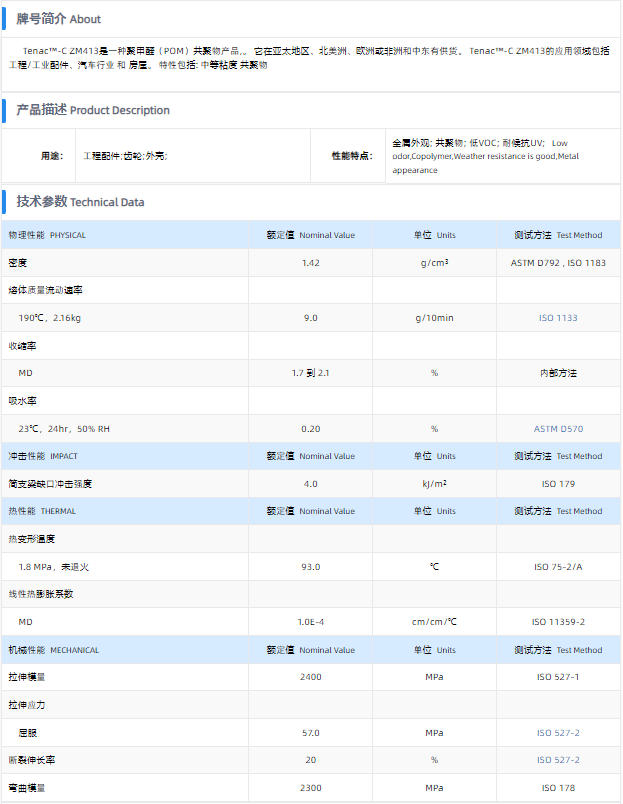This screenshot has width=623, height=804.
Task: Click the 物理性能 PHYSICAL table header
Action: (x=47, y=235)
